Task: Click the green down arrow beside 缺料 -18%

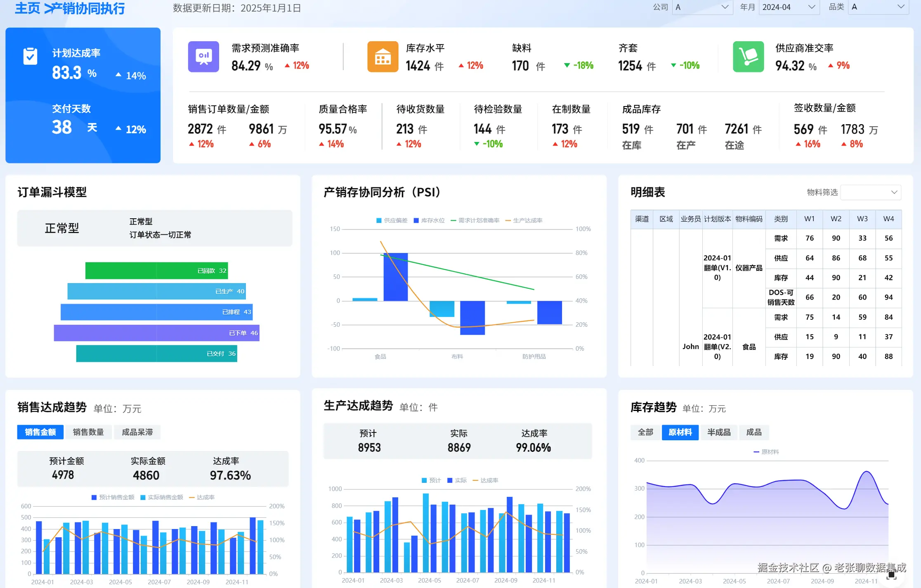Action: coord(567,65)
